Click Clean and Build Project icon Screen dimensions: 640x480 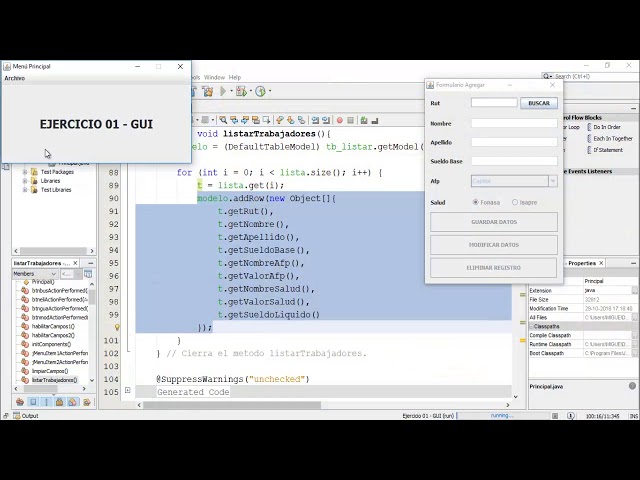[x=207, y=91]
